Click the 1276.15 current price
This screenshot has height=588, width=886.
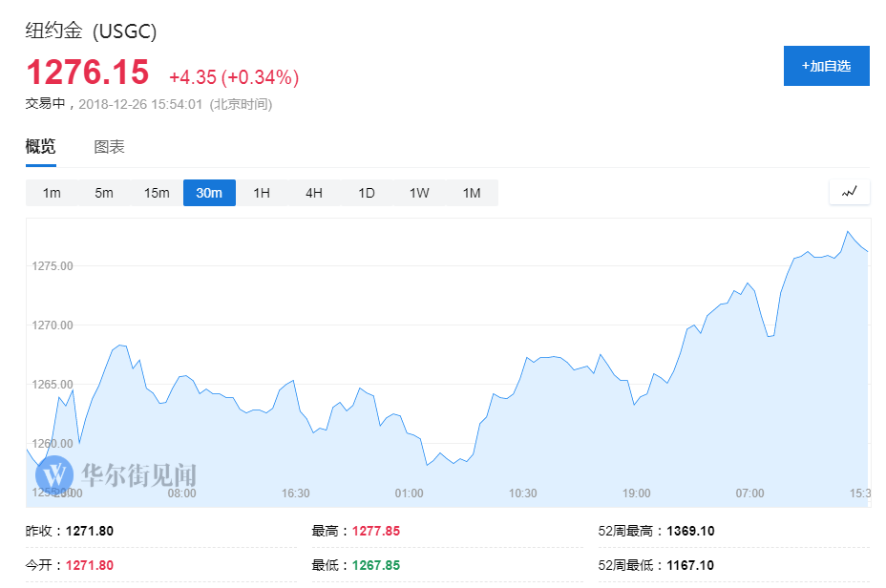tap(87, 73)
